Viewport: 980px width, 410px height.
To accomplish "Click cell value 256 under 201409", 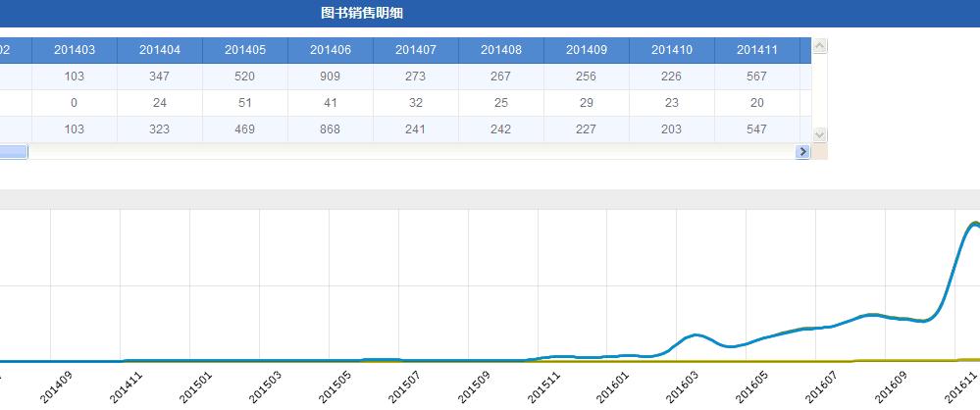I will (x=587, y=77).
